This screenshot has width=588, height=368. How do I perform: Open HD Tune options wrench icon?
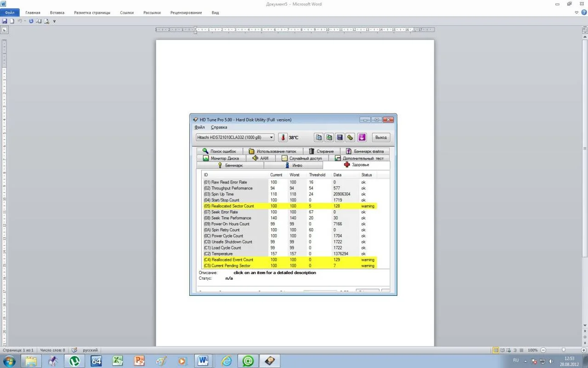(350, 137)
